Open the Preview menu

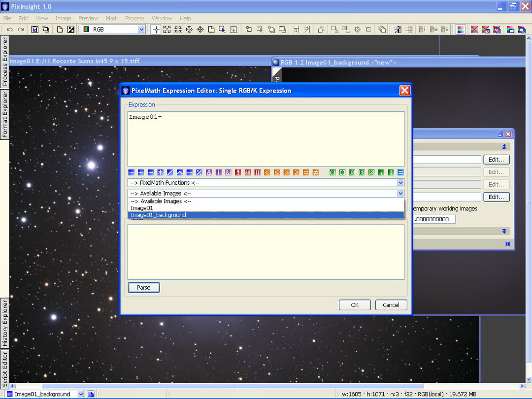[88, 18]
